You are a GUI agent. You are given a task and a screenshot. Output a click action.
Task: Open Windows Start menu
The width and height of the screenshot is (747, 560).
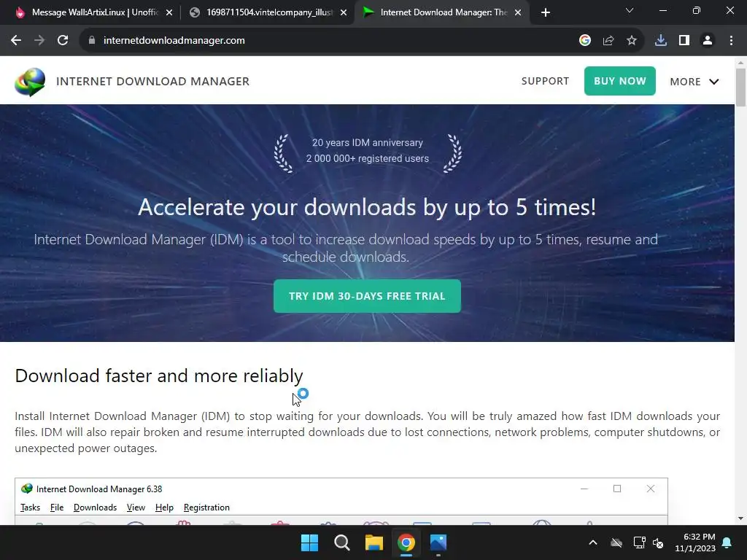[309, 542]
